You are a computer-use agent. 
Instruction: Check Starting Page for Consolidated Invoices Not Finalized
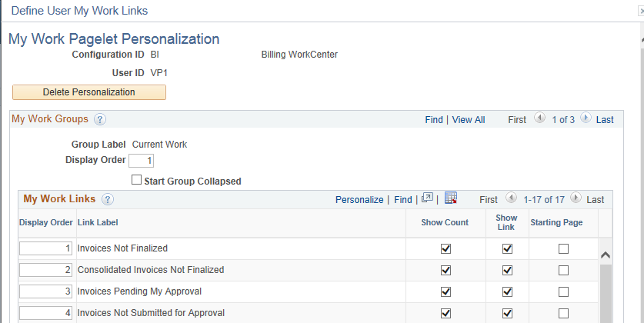pos(563,271)
